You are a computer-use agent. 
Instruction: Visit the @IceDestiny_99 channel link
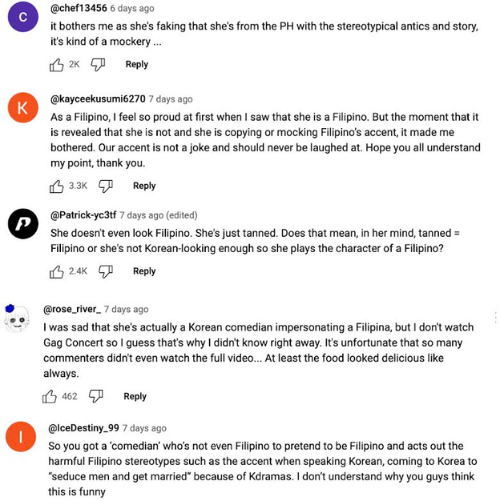[x=84, y=428]
